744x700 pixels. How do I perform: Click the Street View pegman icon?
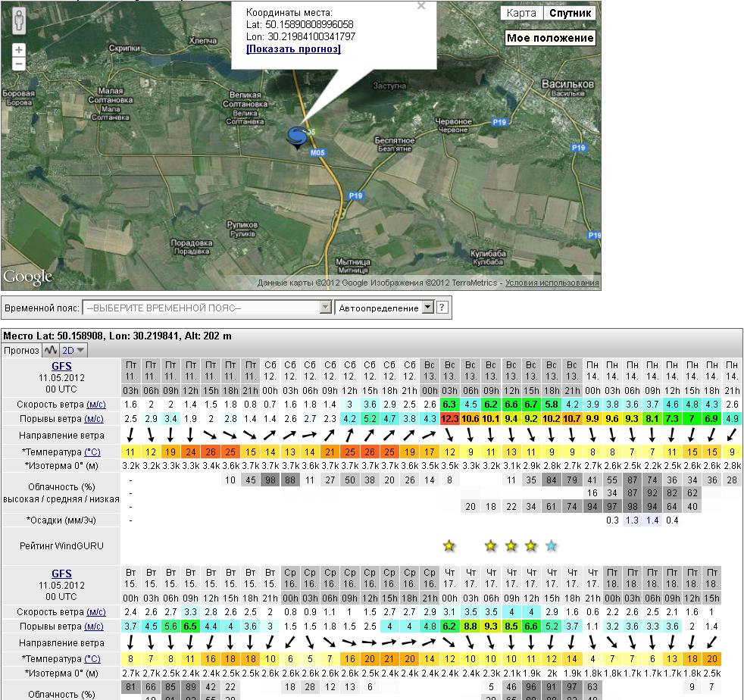pos(19,23)
